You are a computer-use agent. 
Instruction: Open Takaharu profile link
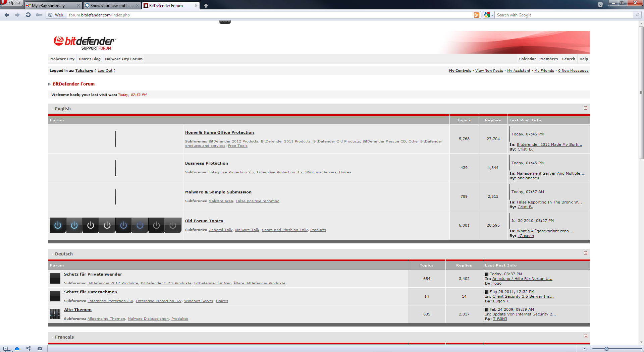(x=84, y=71)
